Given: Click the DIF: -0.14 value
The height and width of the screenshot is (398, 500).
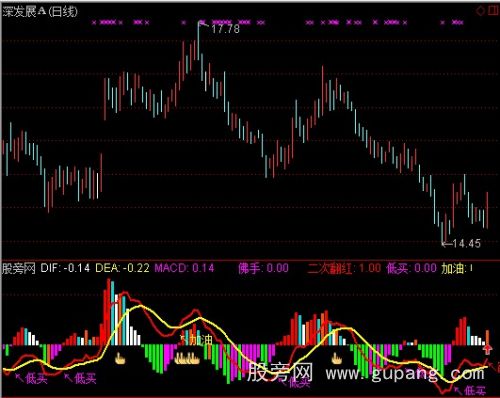Looking at the screenshot, I should [x=65, y=268].
